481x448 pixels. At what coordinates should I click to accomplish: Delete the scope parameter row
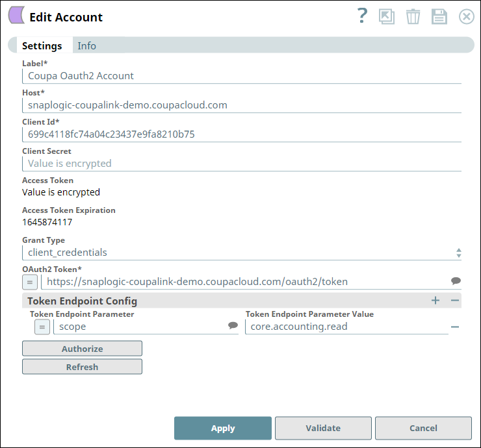(x=455, y=327)
